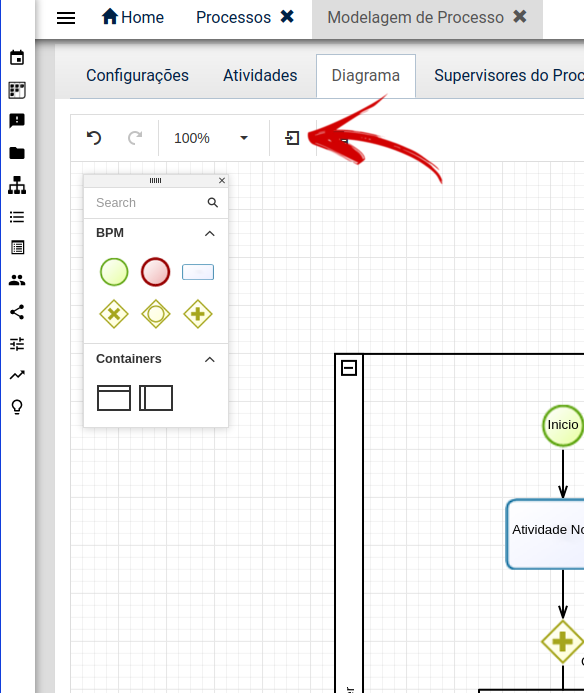Collapse the pool using the minus box
This screenshot has width=584, height=693.
click(349, 368)
